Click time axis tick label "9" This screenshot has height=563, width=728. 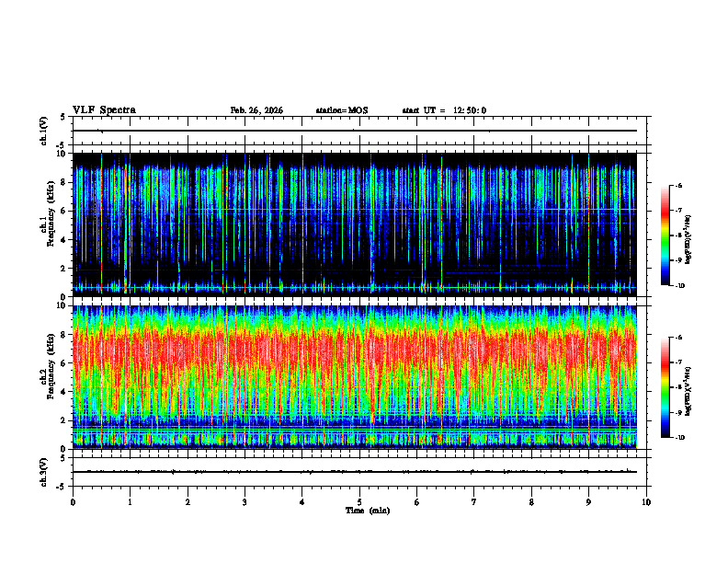tap(588, 502)
